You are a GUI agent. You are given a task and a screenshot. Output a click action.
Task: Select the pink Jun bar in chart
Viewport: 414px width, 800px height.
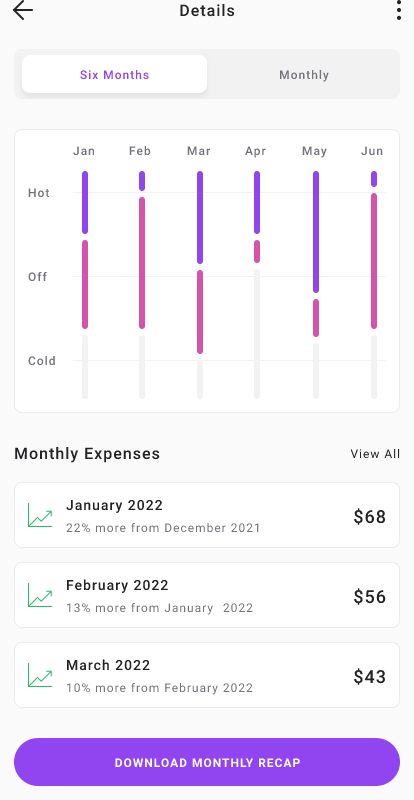click(374, 261)
